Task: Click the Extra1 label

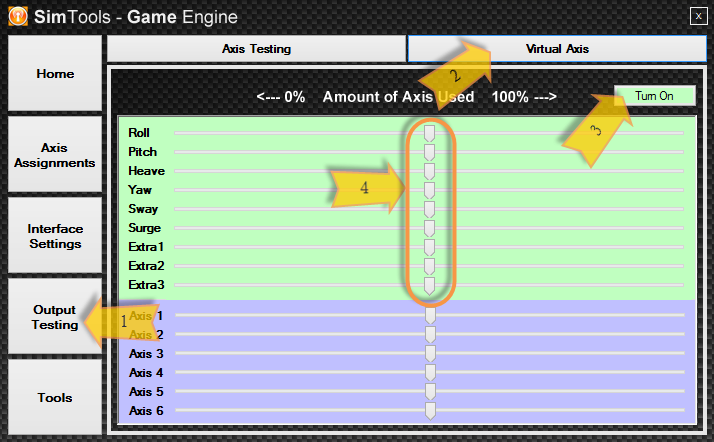Action: pos(146,247)
